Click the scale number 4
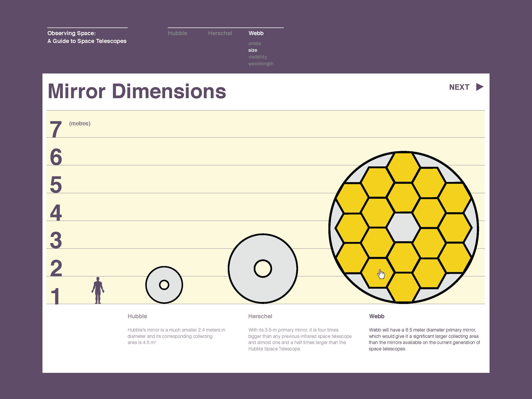The height and width of the screenshot is (399, 532). tap(56, 213)
